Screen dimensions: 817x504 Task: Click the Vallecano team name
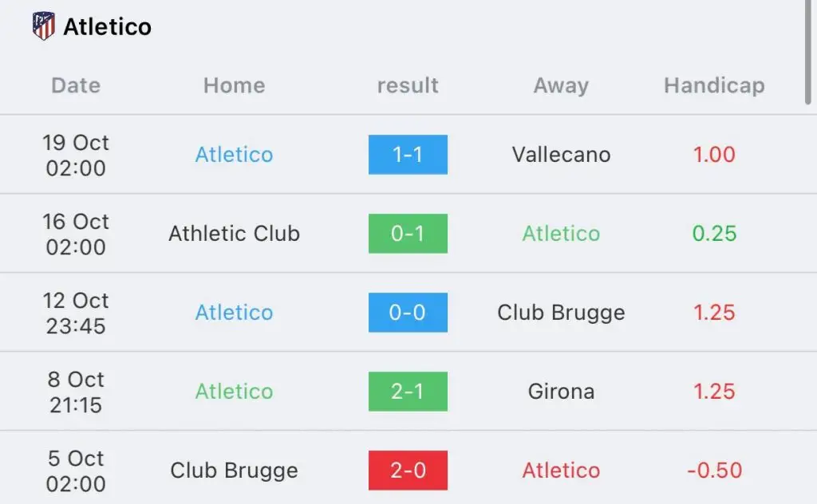point(561,155)
